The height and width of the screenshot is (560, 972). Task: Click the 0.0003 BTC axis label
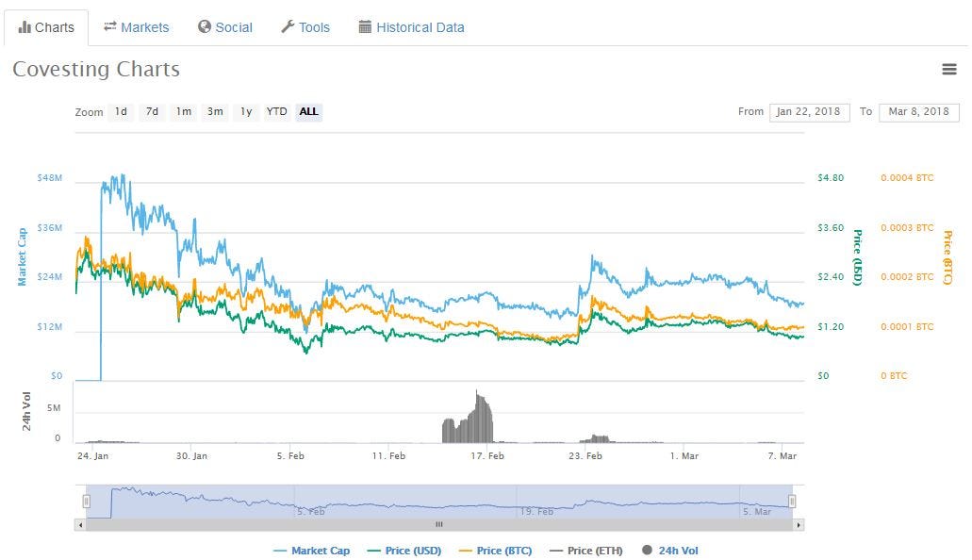coord(907,227)
